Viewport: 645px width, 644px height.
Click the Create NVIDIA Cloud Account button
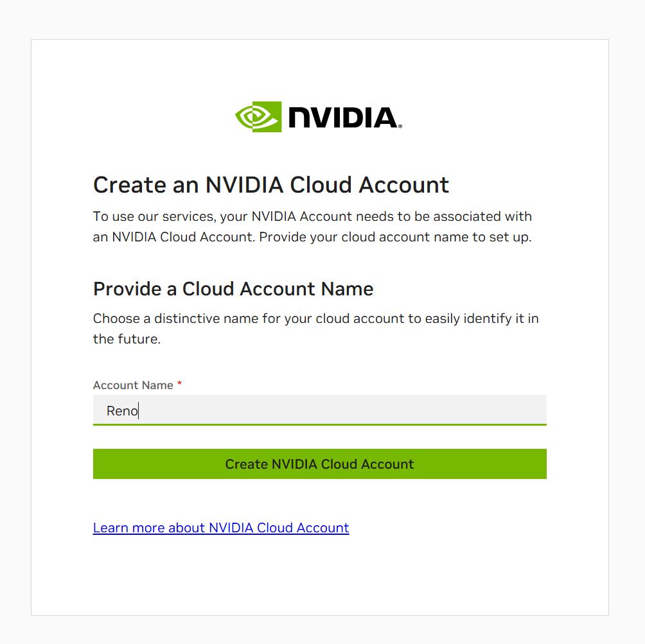click(320, 464)
